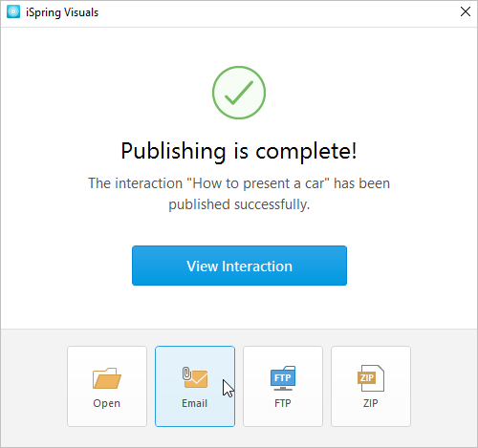Select the envelope with paperclip Email icon

click(195, 377)
